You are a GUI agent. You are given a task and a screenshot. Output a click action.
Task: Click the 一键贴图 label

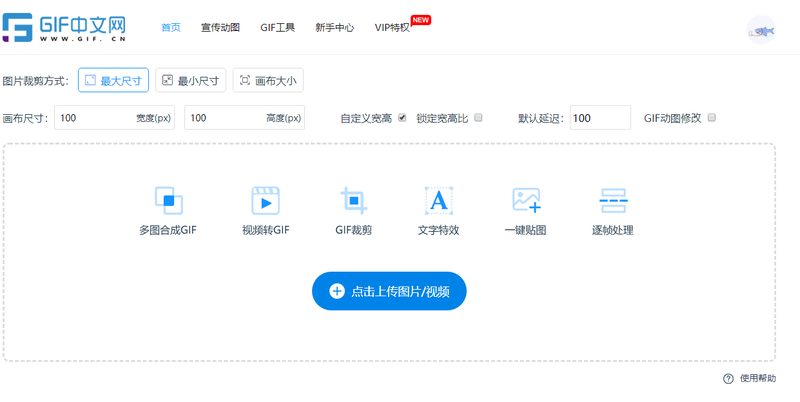coord(526,230)
